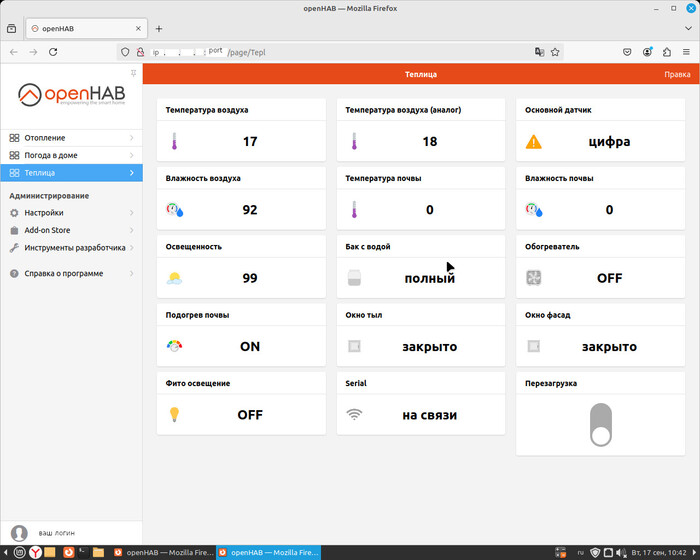Click the thermometer icon in Температура воздуха card
Viewport: 700px width, 560px height.
click(x=174, y=142)
